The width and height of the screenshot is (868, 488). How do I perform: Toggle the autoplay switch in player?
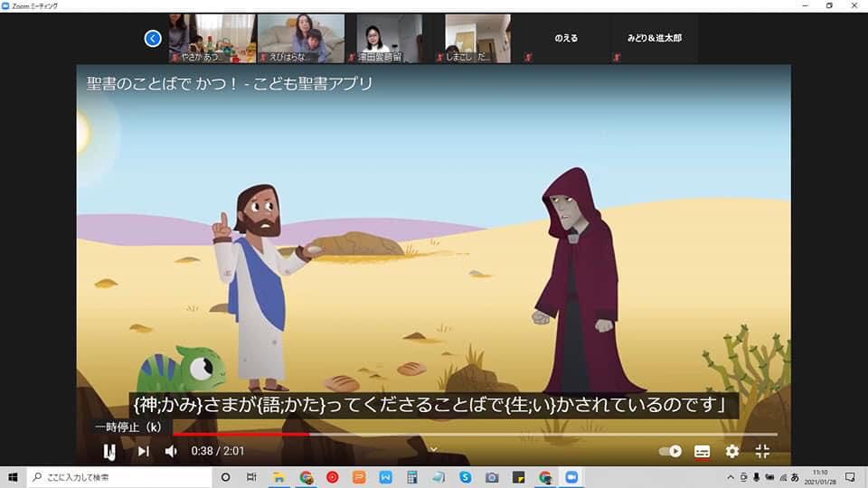coord(670,451)
